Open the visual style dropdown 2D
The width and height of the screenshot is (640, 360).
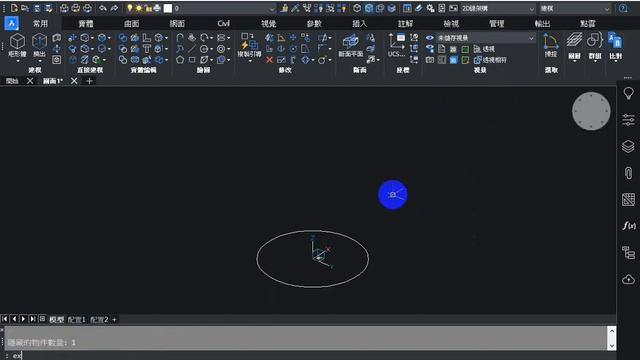click(498, 8)
